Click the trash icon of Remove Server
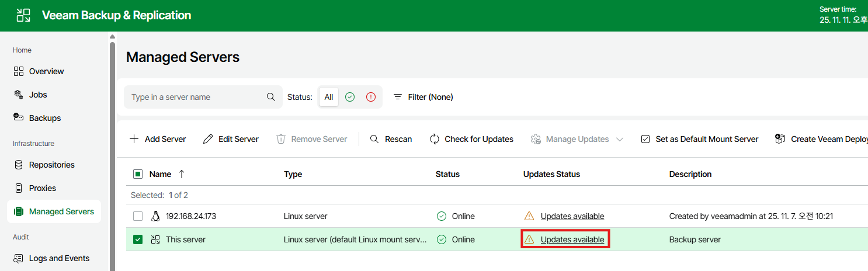The height and width of the screenshot is (271, 868). 281,139
